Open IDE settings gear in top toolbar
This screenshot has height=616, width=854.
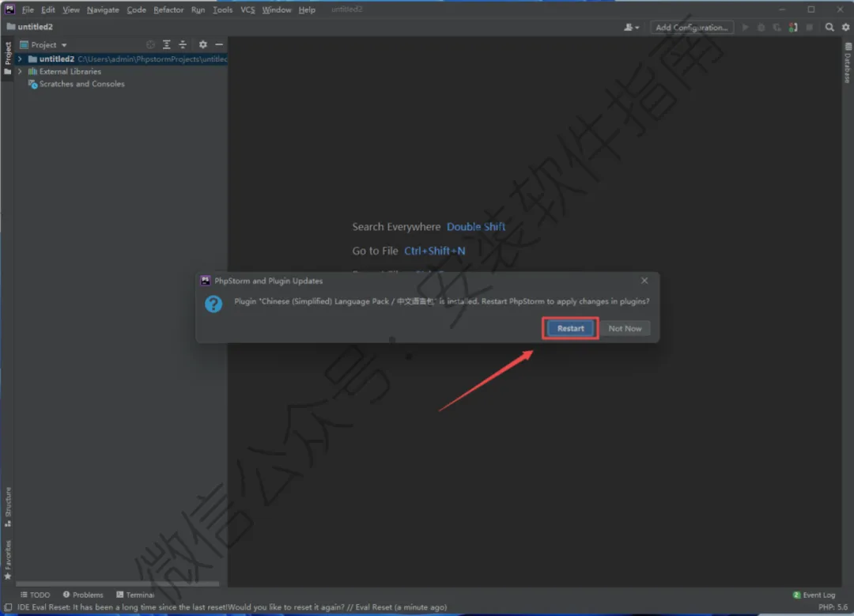[x=845, y=27]
